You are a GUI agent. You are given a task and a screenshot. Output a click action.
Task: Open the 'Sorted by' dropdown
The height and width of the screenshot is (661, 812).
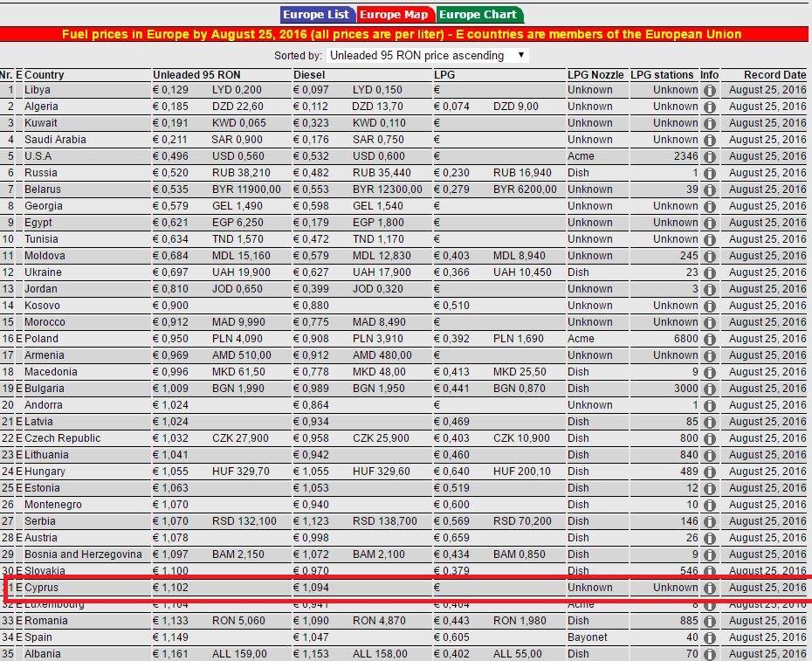427,55
